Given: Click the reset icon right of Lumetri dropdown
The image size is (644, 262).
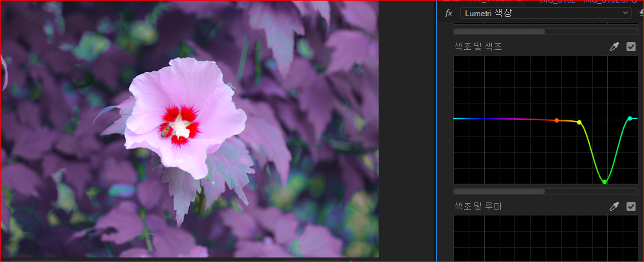Looking at the screenshot, I should tap(641, 13).
